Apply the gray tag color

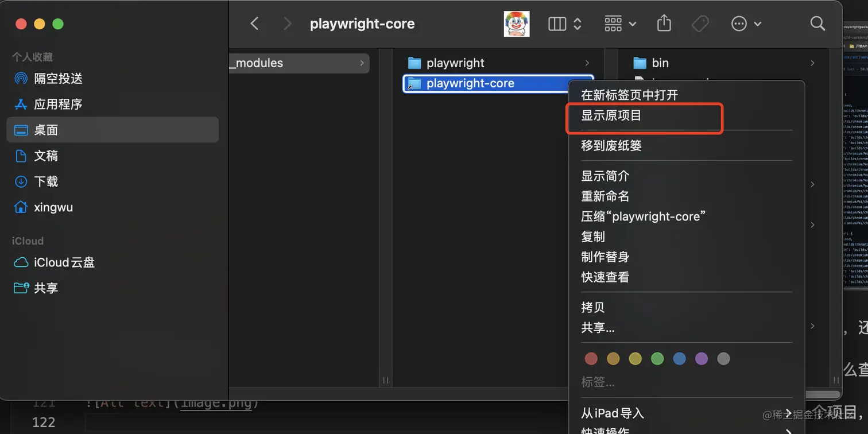pyautogui.click(x=724, y=359)
